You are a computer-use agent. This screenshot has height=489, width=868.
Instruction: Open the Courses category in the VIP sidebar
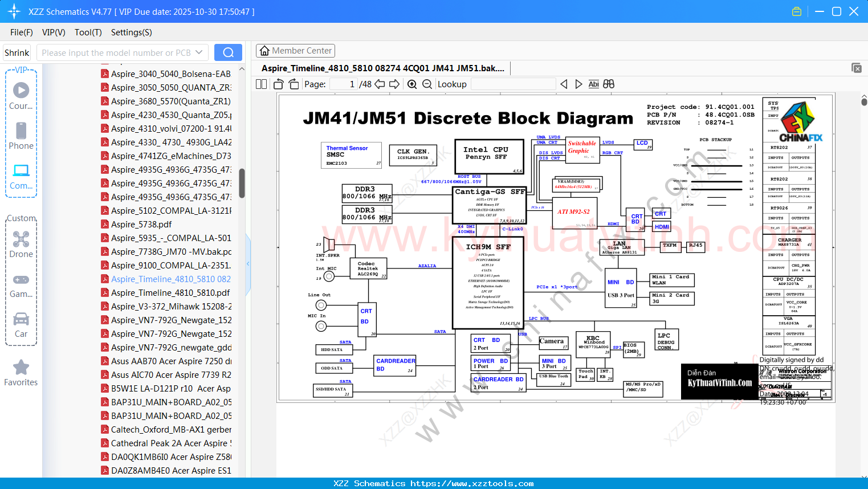pyautogui.click(x=21, y=96)
